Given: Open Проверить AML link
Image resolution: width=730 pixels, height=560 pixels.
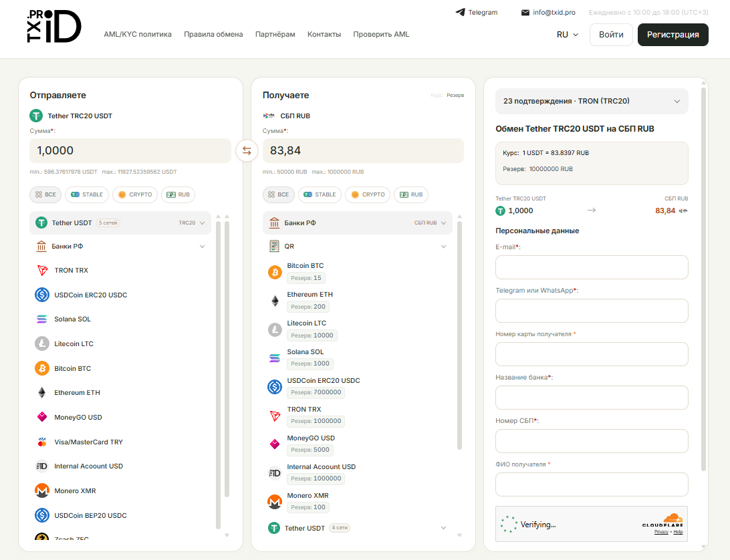Looking at the screenshot, I should click(381, 35).
